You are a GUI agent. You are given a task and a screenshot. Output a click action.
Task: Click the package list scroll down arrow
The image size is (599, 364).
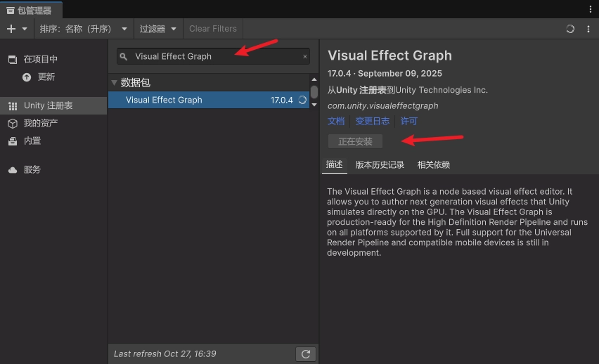tap(314, 105)
